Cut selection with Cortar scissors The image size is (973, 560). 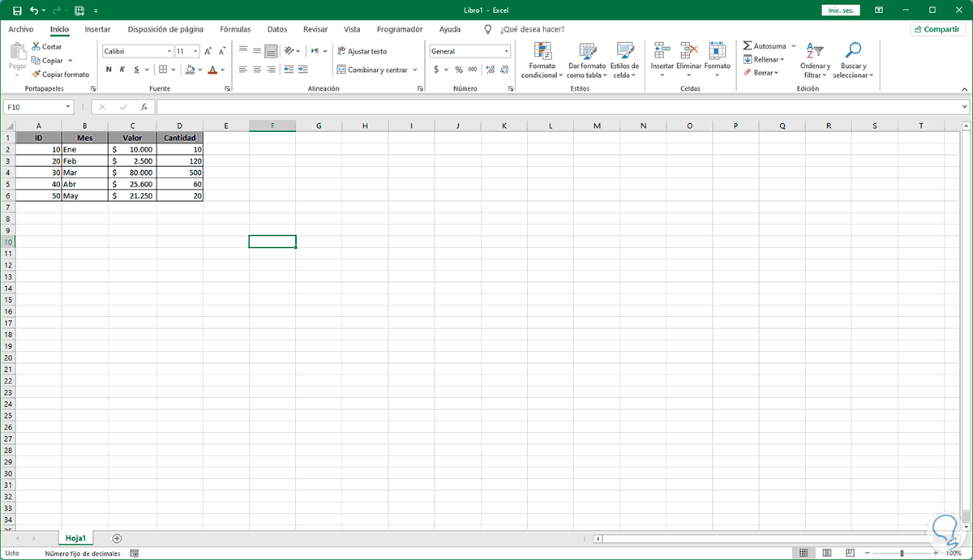pyautogui.click(x=47, y=47)
